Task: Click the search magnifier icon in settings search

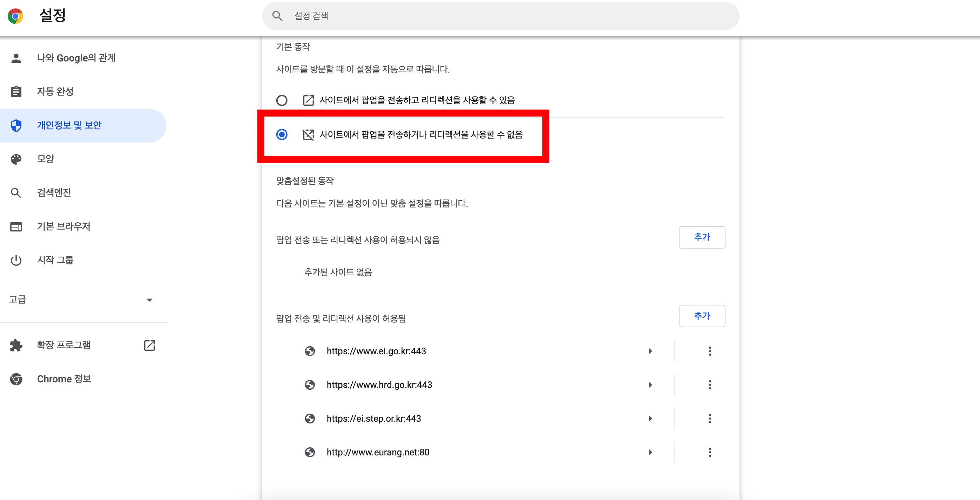Action: 277,16
